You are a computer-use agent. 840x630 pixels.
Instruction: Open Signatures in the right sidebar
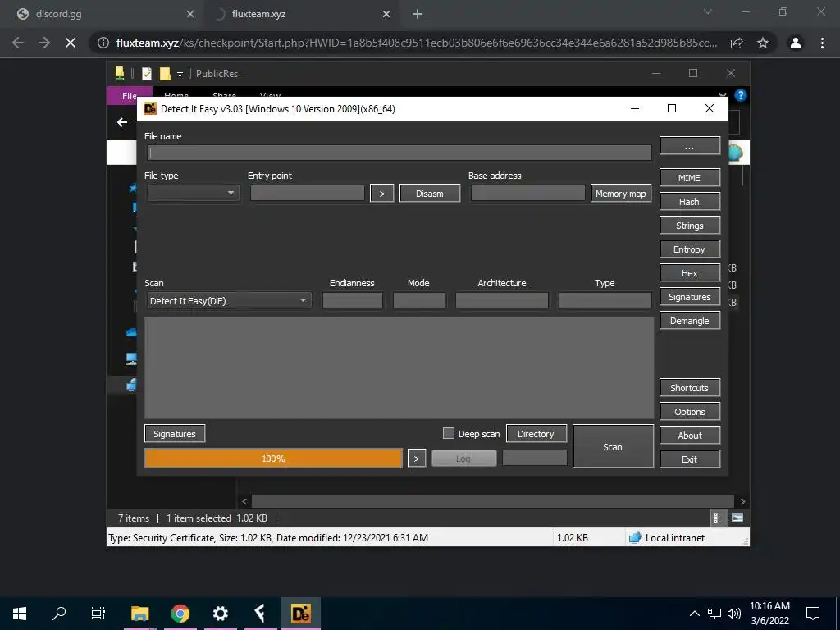click(x=689, y=297)
